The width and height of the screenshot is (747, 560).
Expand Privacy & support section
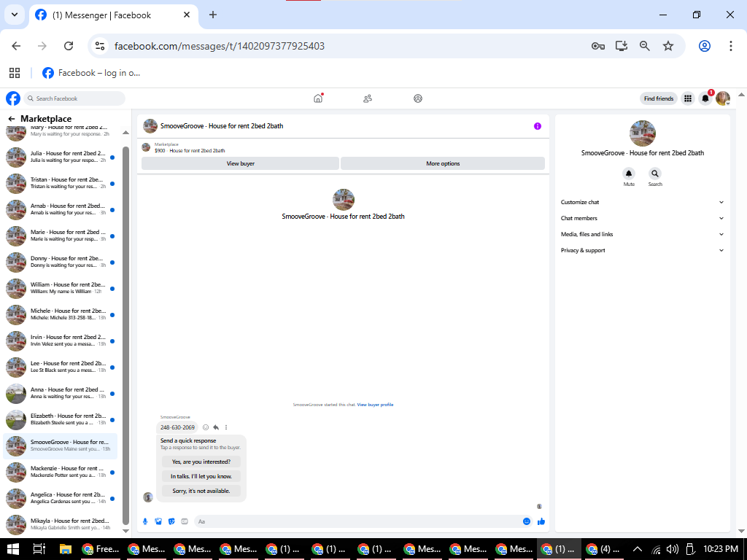coord(642,251)
